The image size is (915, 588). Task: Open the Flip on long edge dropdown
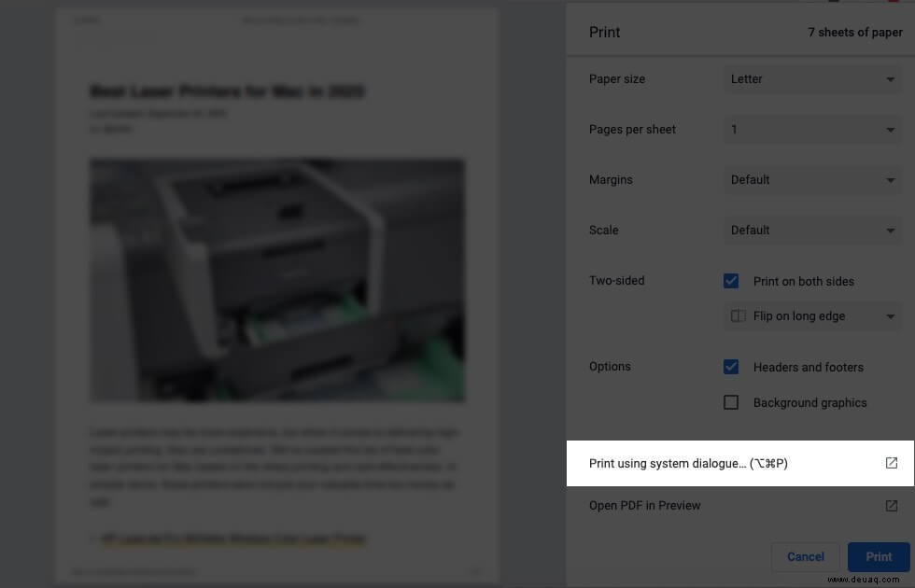(x=813, y=315)
